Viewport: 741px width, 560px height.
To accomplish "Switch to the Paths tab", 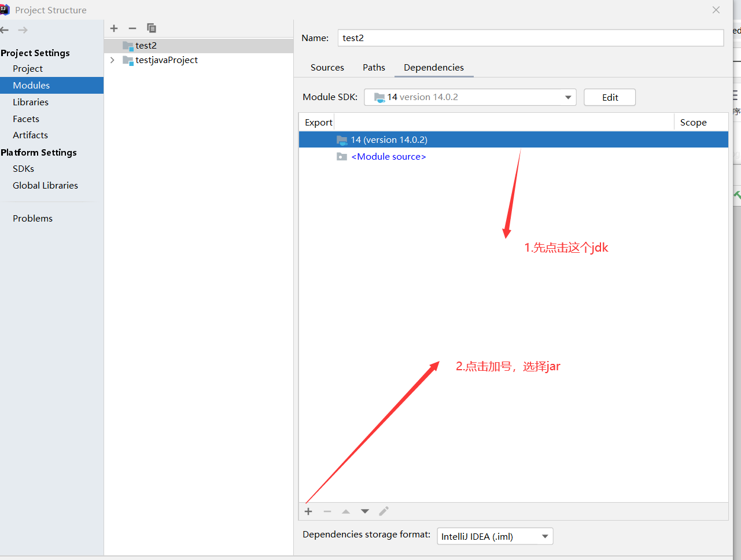I will tap(374, 68).
